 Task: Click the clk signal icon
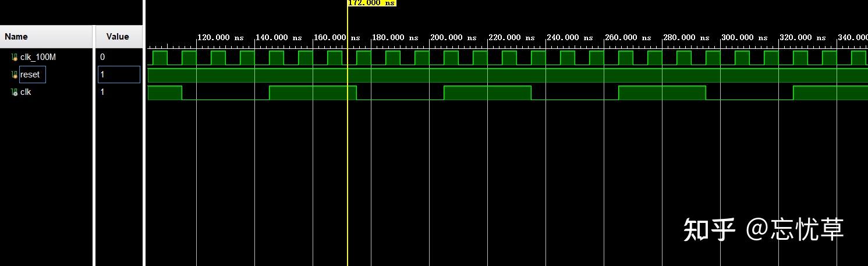click(x=15, y=92)
